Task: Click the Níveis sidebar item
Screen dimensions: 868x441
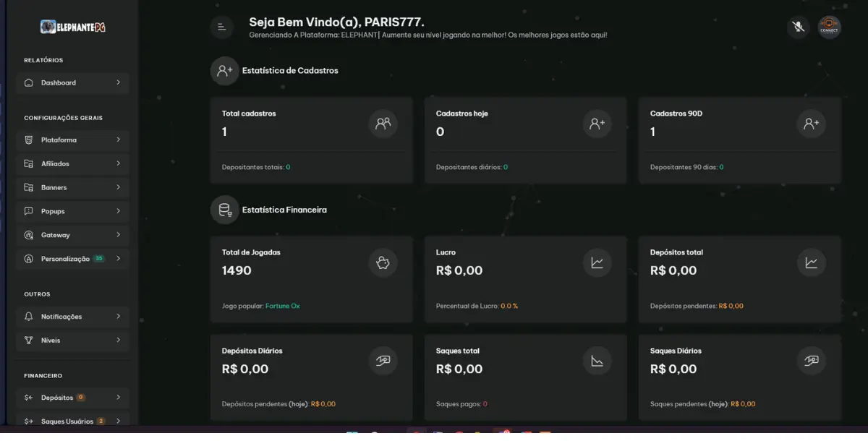Action: (x=51, y=341)
